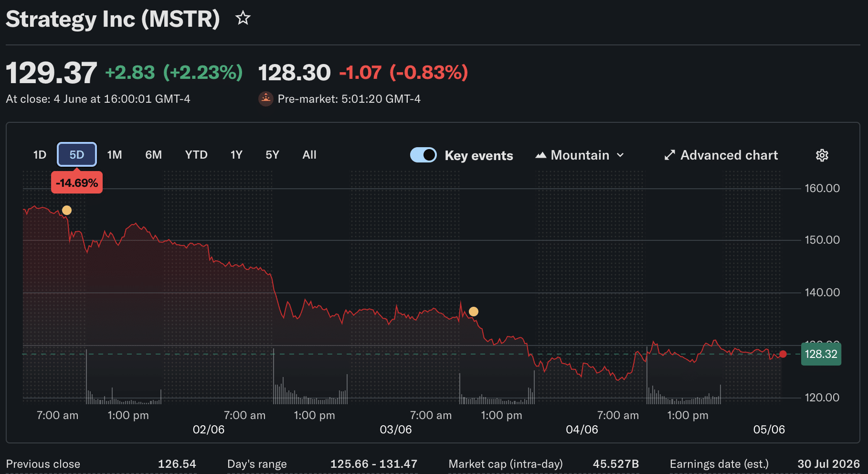Screen dimensions: 868x474
Task: Open chart settings gear icon
Action: tap(822, 155)
